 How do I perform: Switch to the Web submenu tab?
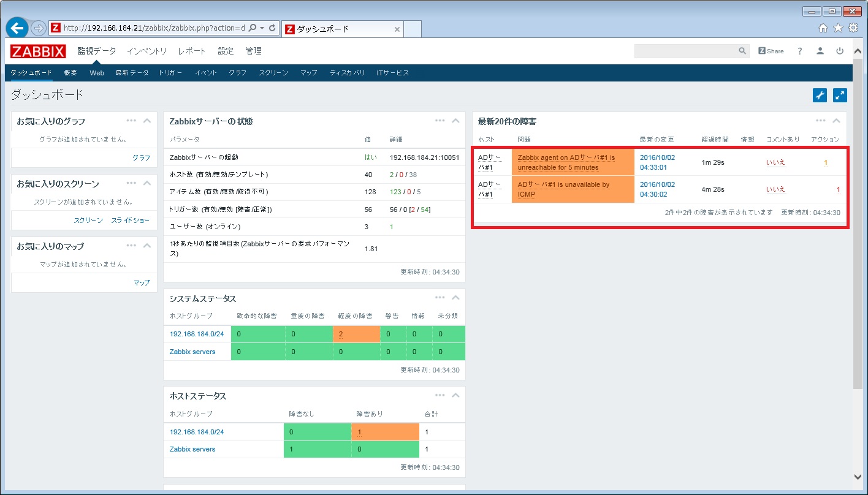(97, 73)
